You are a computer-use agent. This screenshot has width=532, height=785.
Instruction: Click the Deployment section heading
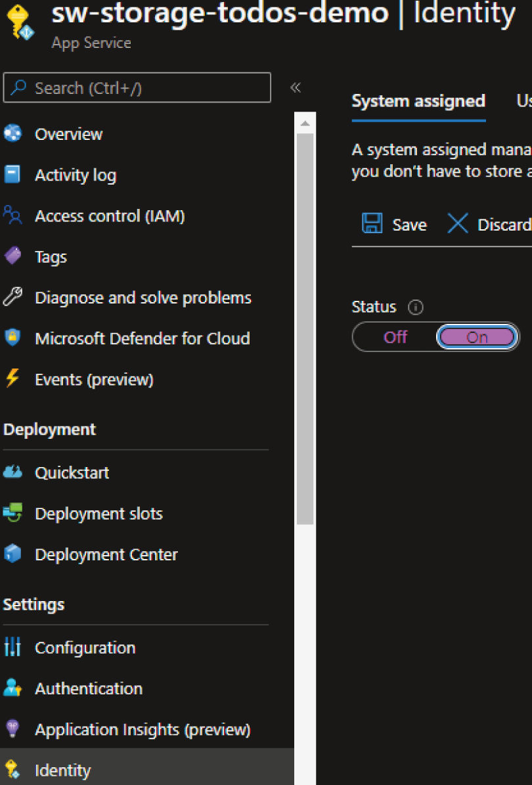pyautogui.click(x=49, y=430)
